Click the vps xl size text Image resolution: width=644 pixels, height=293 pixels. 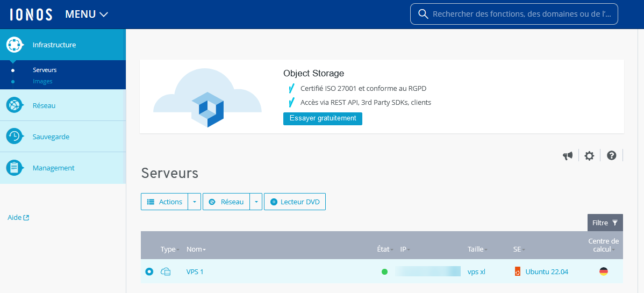(476, 271)
